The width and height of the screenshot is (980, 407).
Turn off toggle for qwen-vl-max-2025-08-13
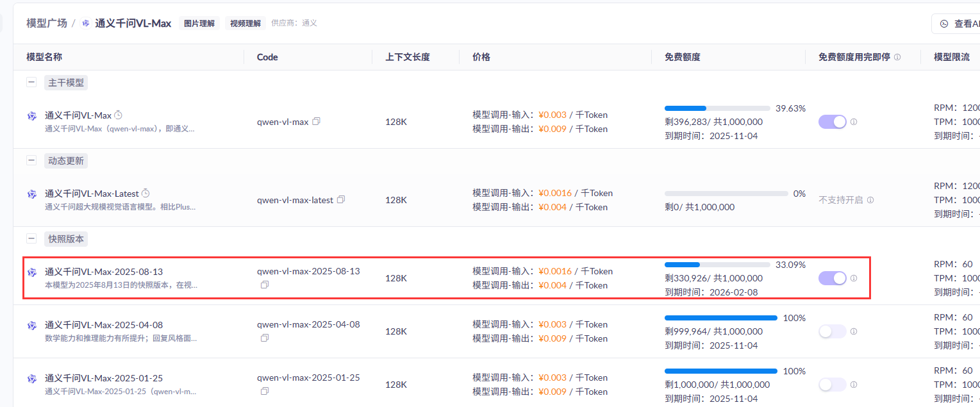click(x=833, y=278)
